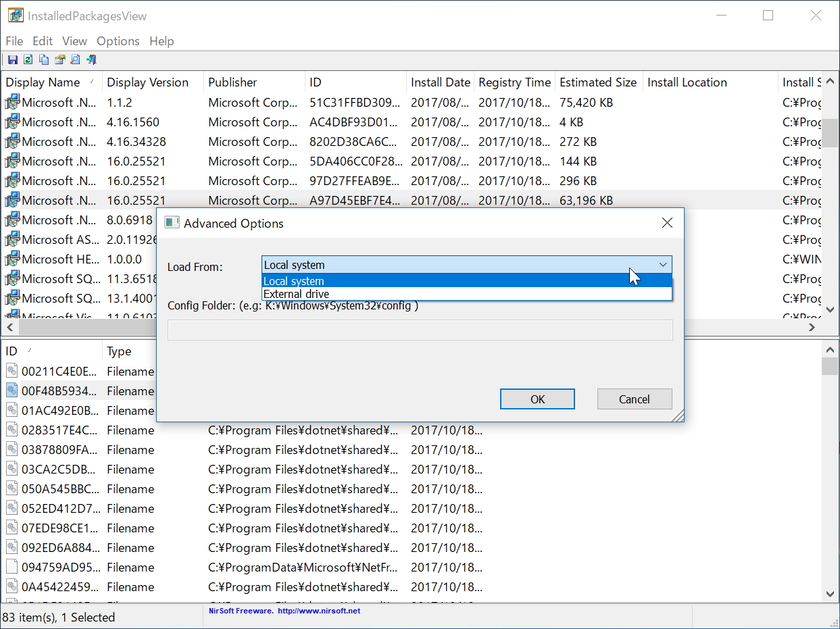Click the ID cell AC4DBF93D01...
Image resolution: width=840 pixels, height=629 pixels.
coord(354,122)
